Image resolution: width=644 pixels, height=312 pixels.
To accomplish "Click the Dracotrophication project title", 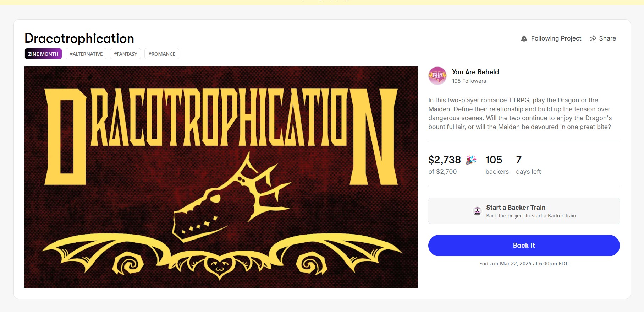I will click(x=79, y=38).
